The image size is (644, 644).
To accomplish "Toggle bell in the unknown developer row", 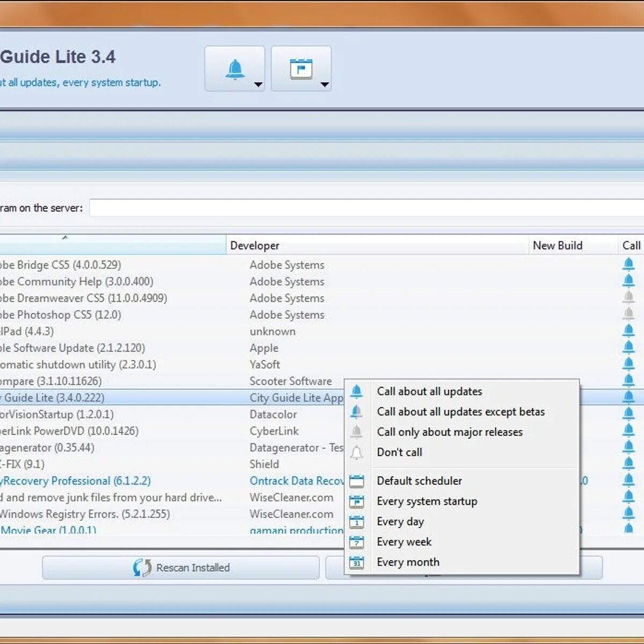I will click(x=628, y=331).
